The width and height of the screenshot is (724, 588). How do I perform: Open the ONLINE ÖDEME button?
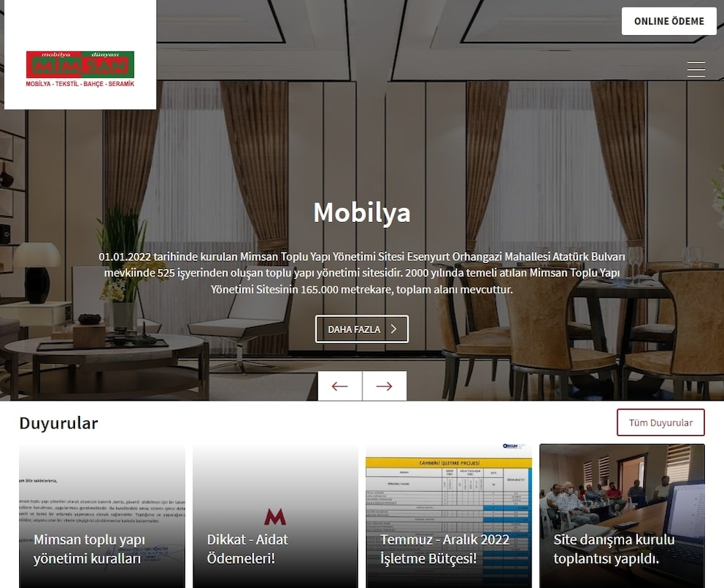(x=669, y=21)
